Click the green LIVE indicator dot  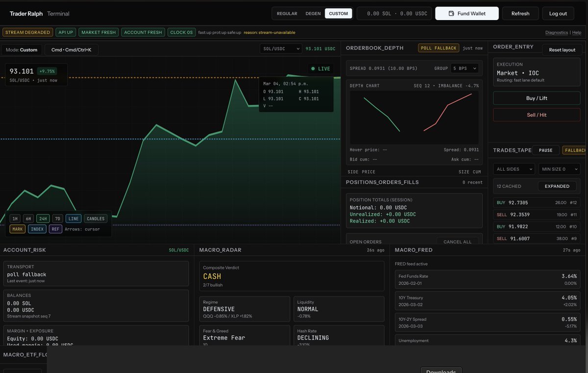coord(313,69)
